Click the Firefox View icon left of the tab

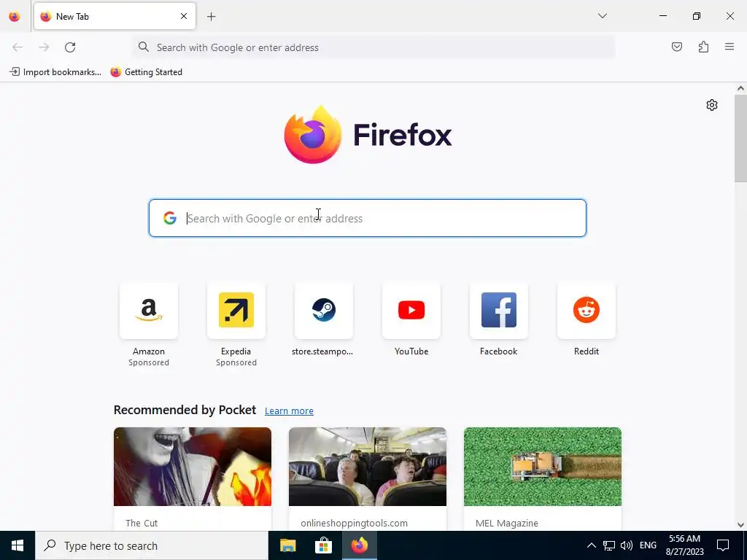[15, 16]
